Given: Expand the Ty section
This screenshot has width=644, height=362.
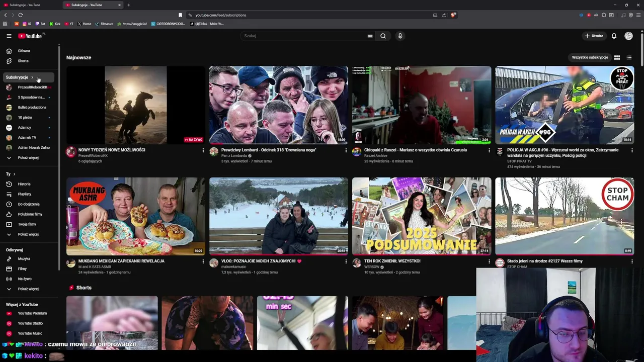Looking at the screenshot, I should click(11, 174).
